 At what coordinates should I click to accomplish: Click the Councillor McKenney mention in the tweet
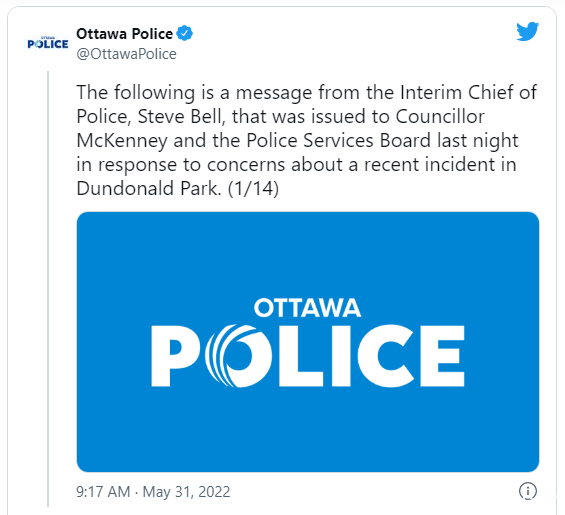tap(280, 128)
